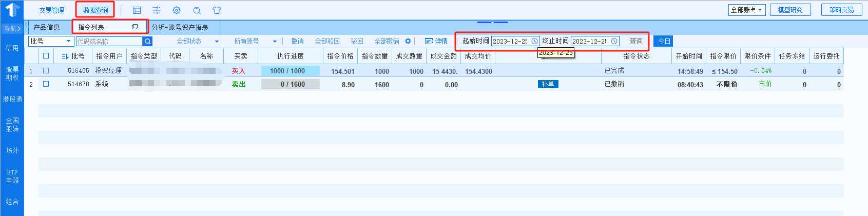Open clock picker for 起始时间
Screen dimensions: 868x216
click(534, 41)
